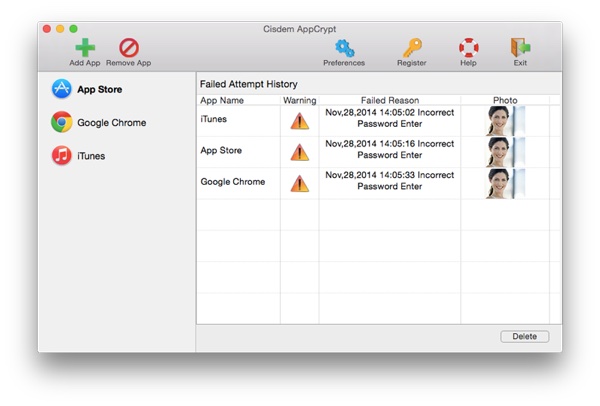Open Help lifebuoy icon
600x406 pixels.
tap(468, 47)
